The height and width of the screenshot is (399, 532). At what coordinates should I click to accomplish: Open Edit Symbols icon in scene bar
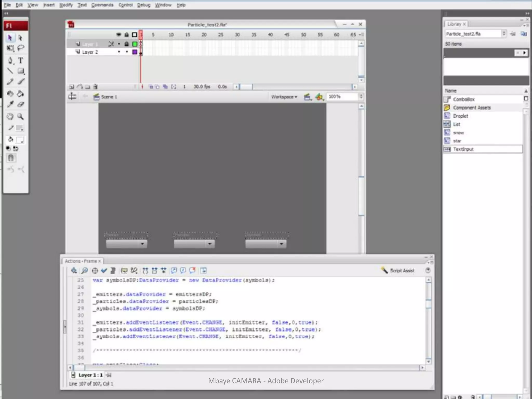319,97
